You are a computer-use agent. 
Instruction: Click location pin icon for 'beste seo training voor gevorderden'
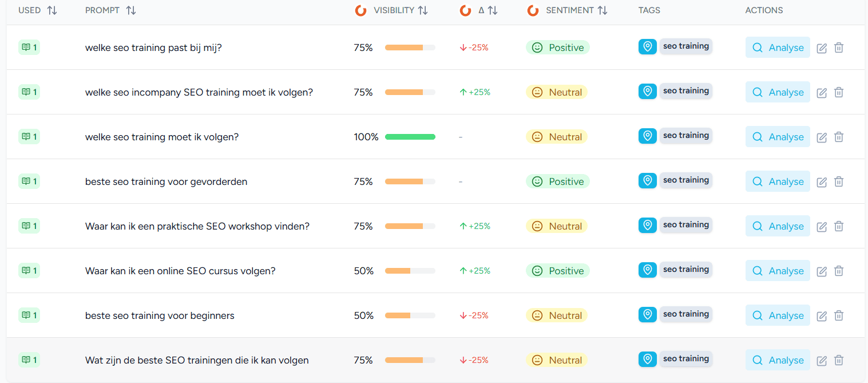648,181
